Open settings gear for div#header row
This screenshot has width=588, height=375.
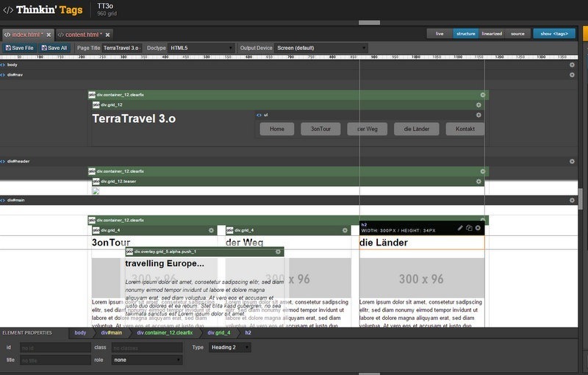pos(572,161)
